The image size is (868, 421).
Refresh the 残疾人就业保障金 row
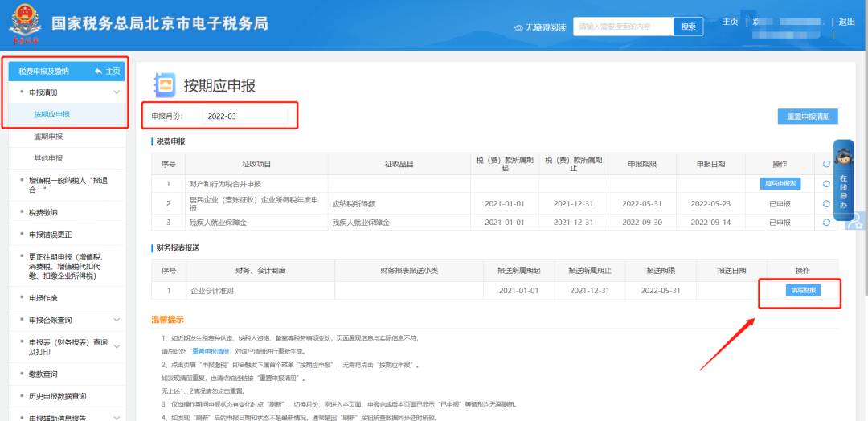(825, 223)
